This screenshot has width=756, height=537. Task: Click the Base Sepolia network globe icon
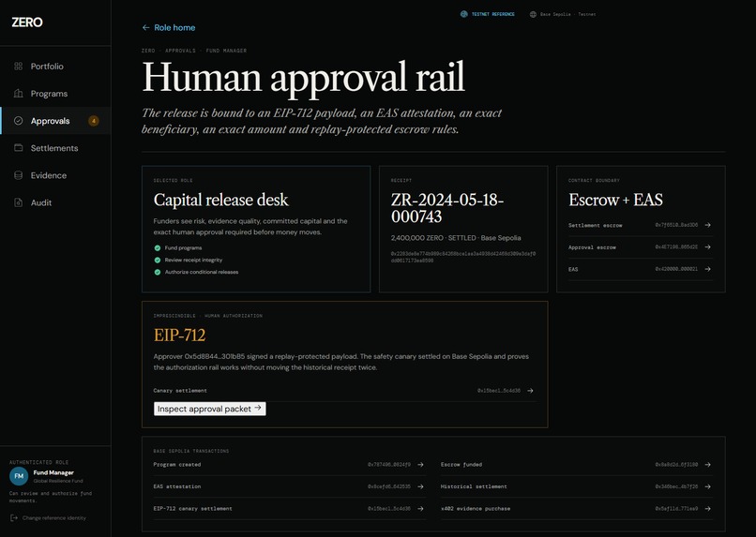coord(533,14)
